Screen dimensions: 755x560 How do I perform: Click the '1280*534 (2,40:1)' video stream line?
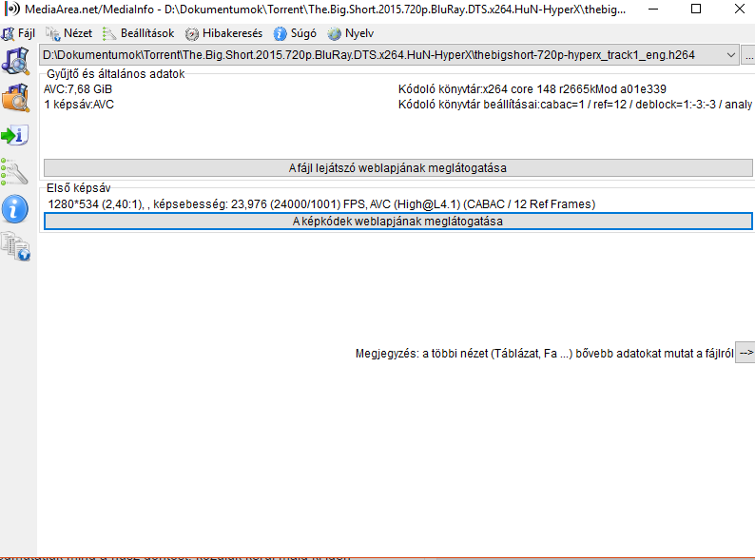click(x=321, y=204)
